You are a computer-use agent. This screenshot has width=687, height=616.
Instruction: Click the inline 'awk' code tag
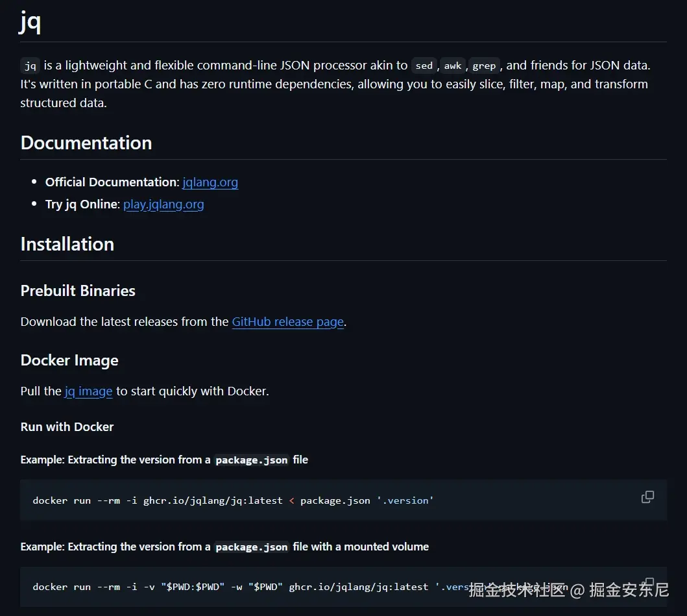453,66
